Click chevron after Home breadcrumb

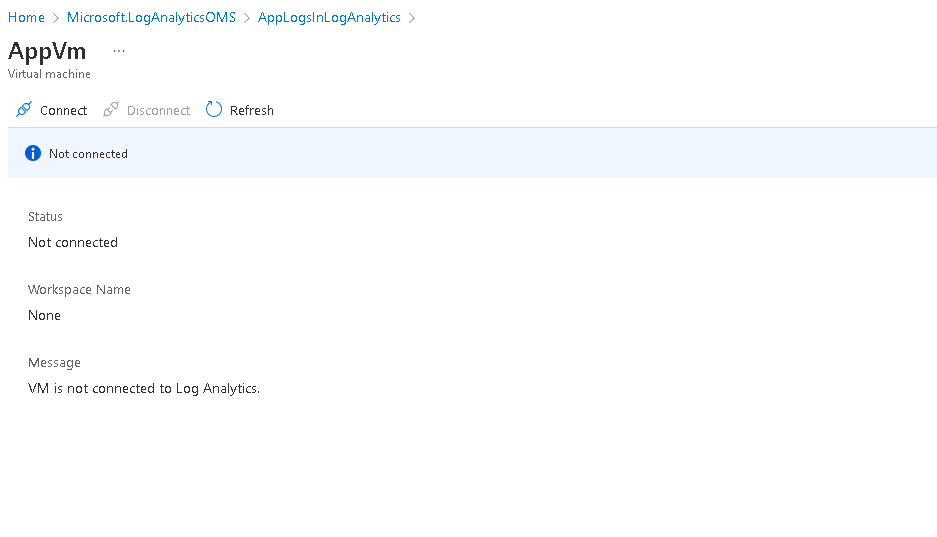[x=56, y=18]
